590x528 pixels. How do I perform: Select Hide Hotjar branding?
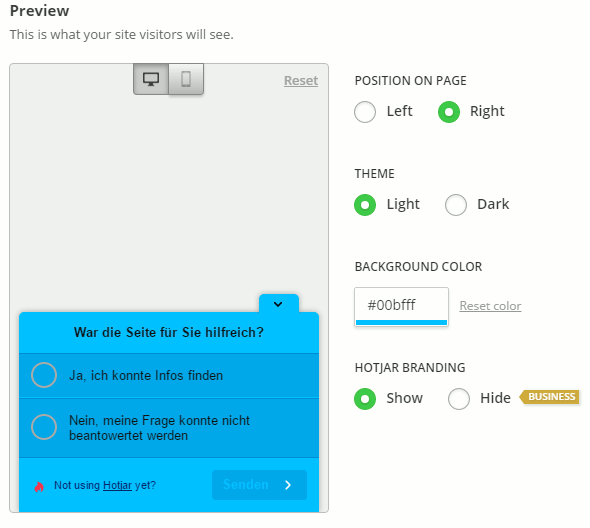tap(459, 399)
